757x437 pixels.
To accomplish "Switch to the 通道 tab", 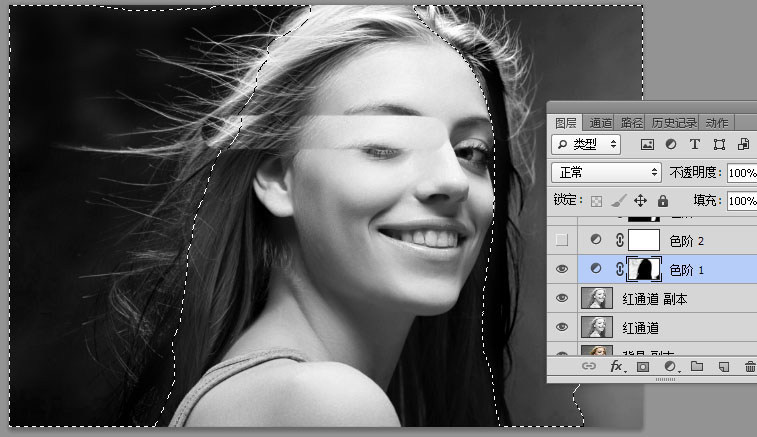I will tap(601, 123).
